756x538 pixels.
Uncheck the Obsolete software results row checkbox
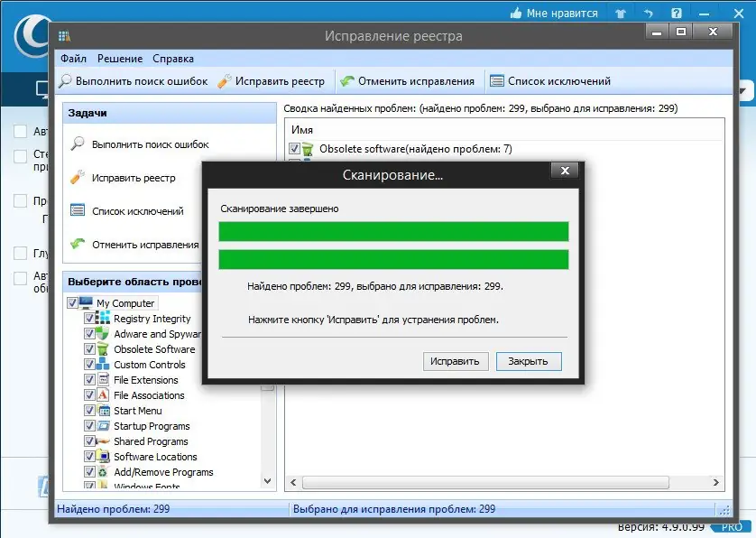coord(294,149)
